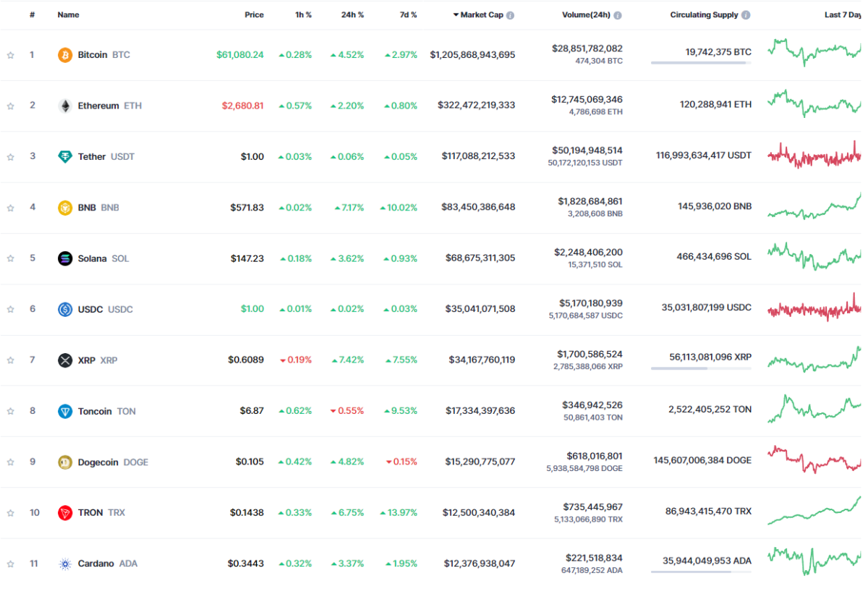
Task: Star Tether to add to watchlist
Action: pos(10,156)
